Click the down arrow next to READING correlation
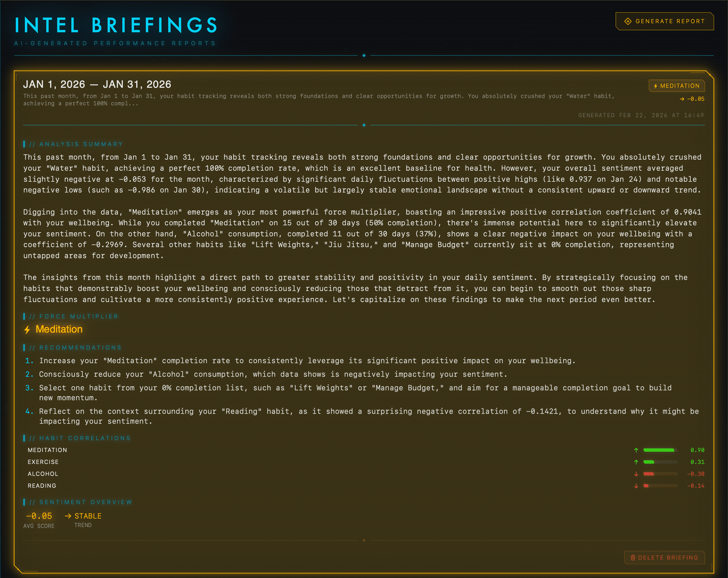Screen dimensions: 728x578 point(636,486)
